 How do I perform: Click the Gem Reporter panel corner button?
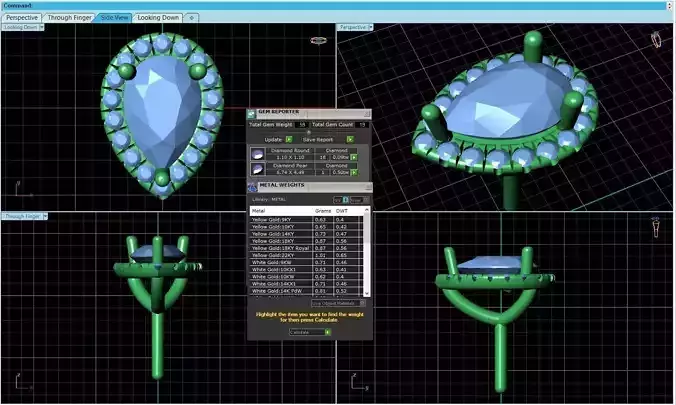(367, 114)
